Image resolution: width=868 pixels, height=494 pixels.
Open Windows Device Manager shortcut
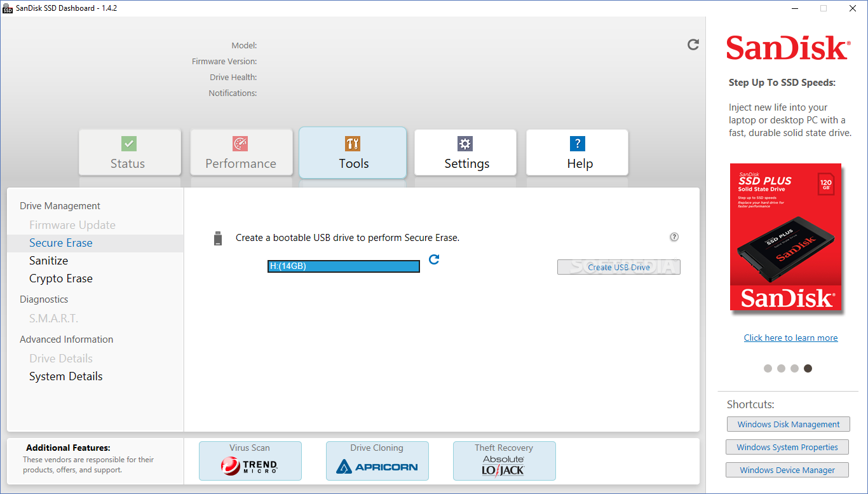[x=787, y=470]
